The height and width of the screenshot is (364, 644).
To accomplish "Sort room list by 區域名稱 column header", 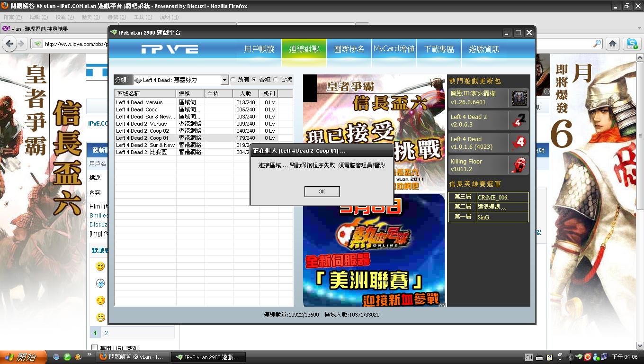I will pos(145,94).
